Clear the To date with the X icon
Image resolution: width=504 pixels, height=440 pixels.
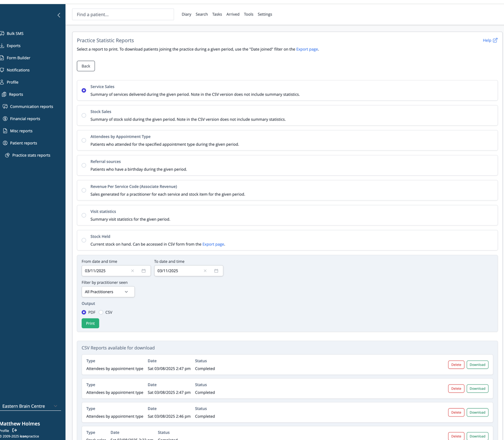[x=205, y=271]
